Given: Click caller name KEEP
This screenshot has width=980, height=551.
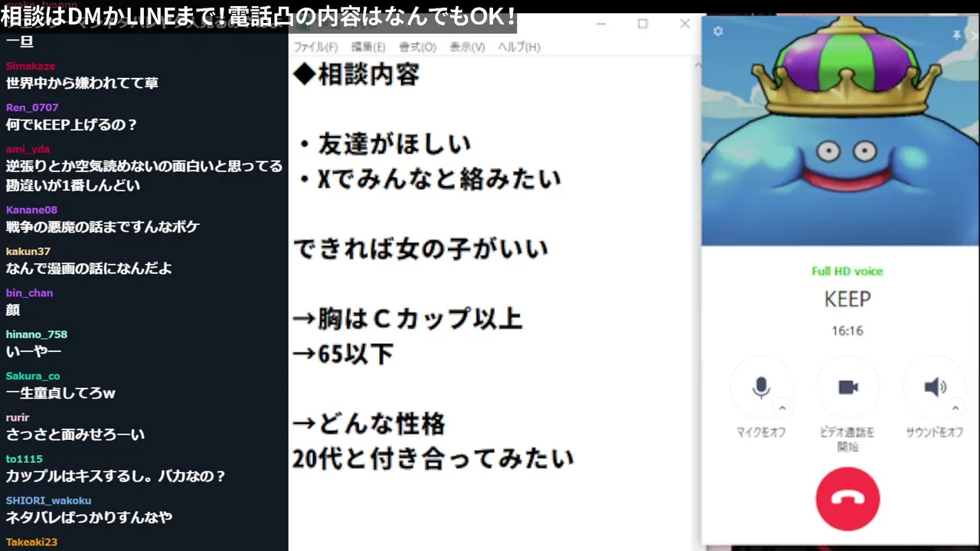Looking at the screenshot, I should tap(848, 298).
